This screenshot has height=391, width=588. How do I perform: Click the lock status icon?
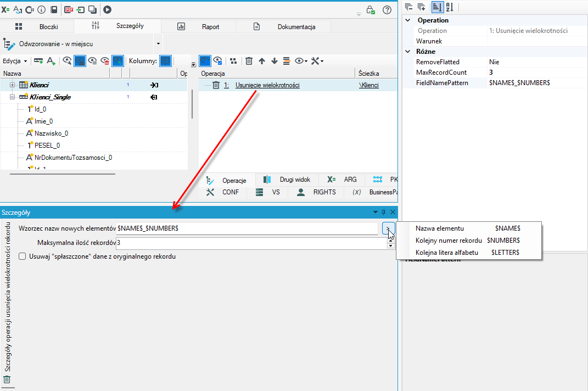point(371,10)
